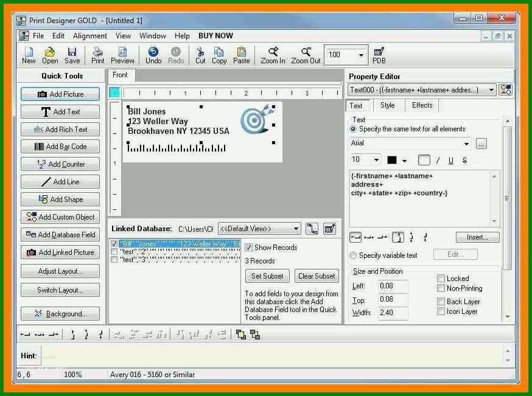This screenshot has height=396, width=532.
Task: Open the Arial font dropdown
Action: point(466,144)
